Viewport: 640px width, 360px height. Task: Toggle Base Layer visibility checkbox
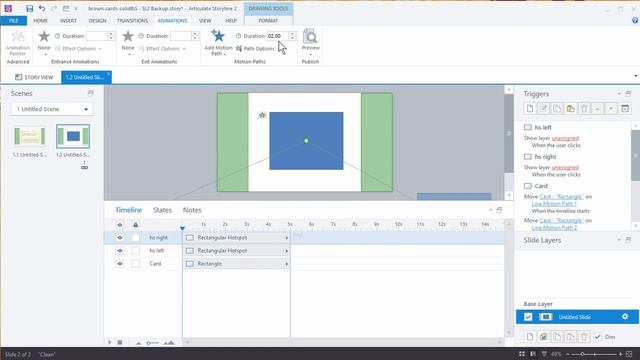coord(528,317)
